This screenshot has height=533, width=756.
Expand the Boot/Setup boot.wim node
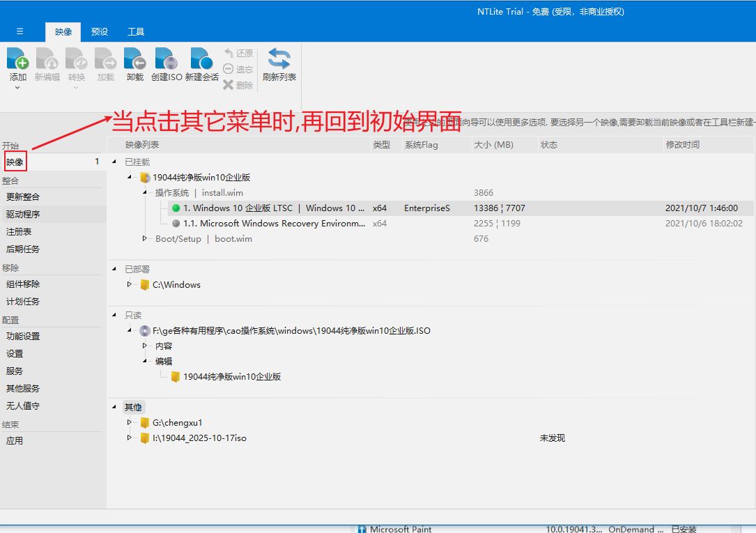coord(145,238)
